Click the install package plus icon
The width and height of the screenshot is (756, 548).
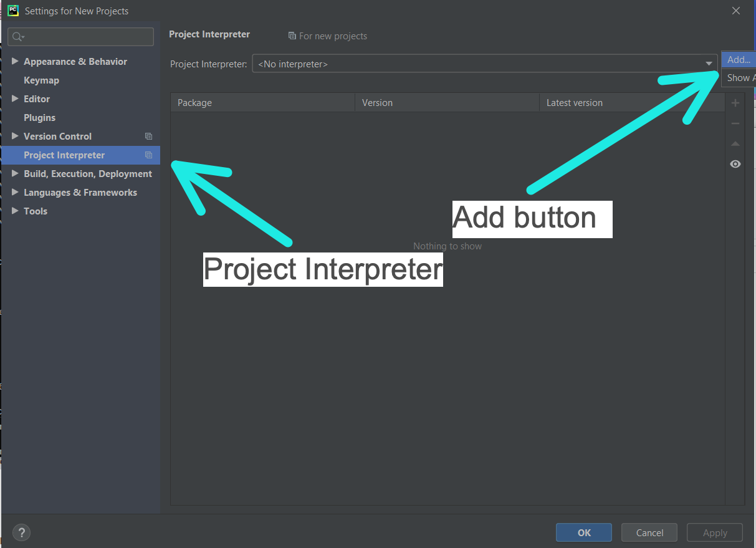pos(735,103)
